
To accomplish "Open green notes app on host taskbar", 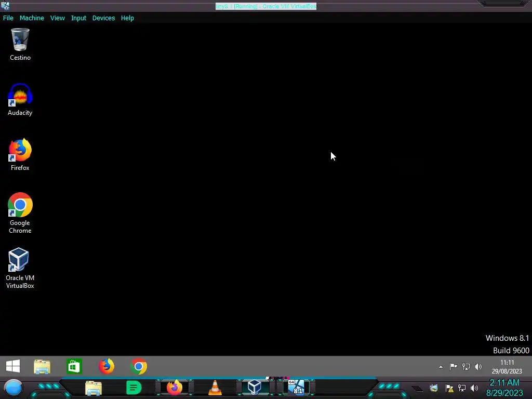I will tap(134, 388).
